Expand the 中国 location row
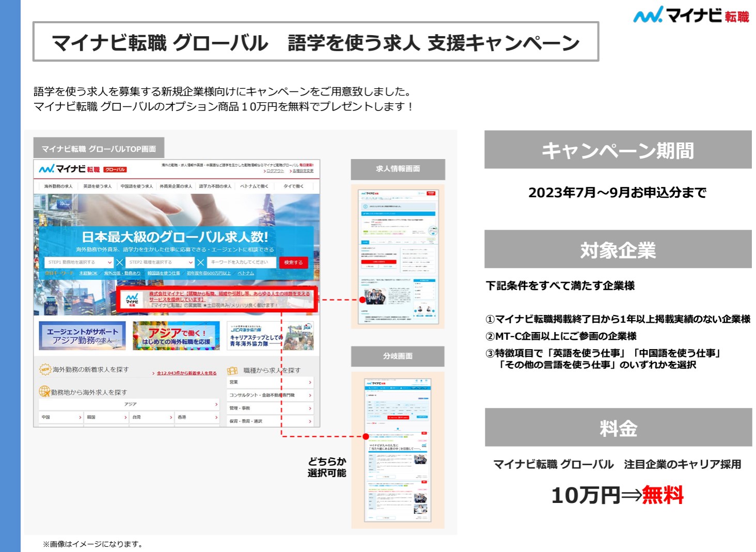This screenshot has height=552, width=756. pos(61,417)
